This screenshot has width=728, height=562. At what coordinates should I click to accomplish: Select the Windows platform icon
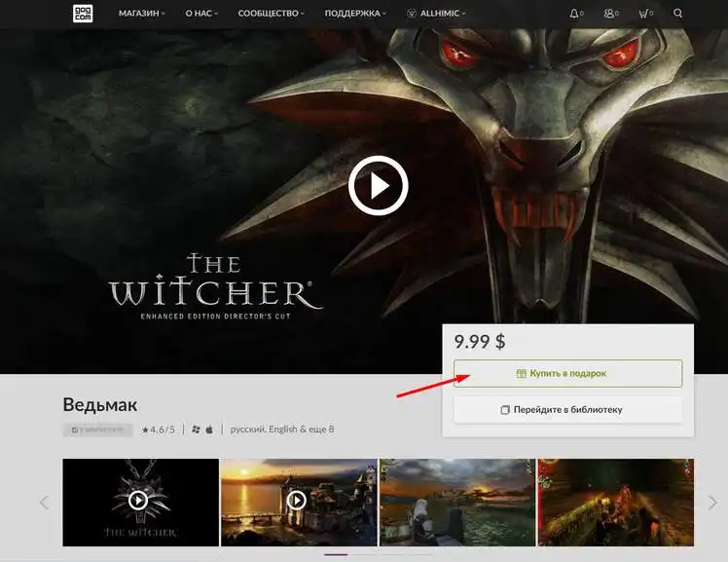196,430
